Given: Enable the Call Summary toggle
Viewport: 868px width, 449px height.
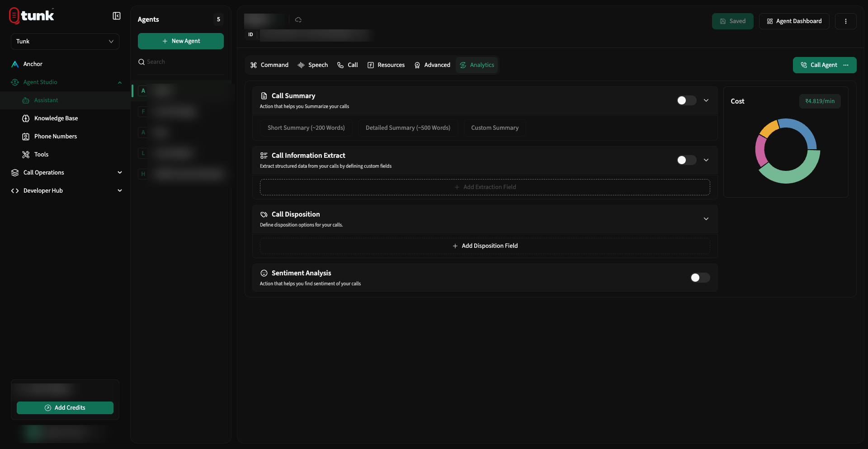Looking at the screenshot, I should click(x=686, y=100).
